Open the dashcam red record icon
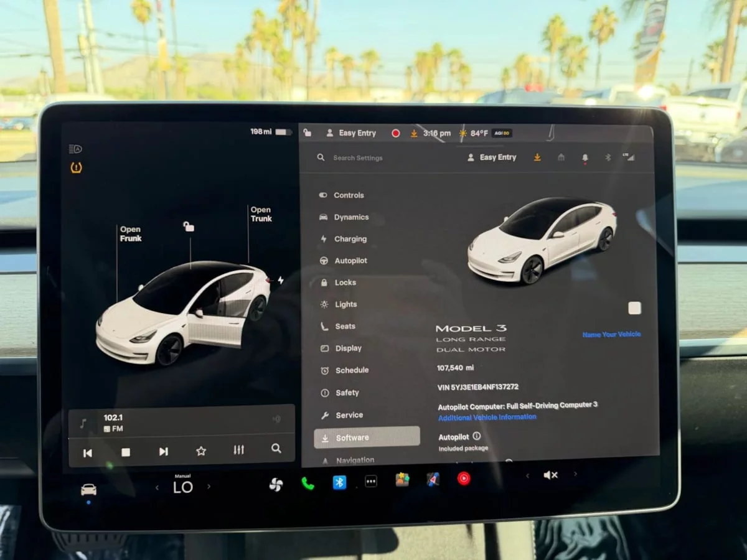The image size is (747, 560). (x=395, y=133)
